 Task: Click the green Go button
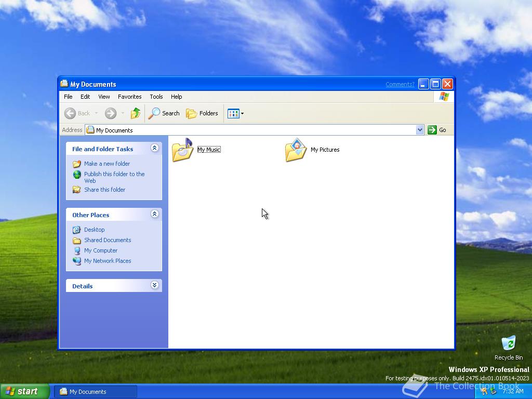[x=437, y=130]
